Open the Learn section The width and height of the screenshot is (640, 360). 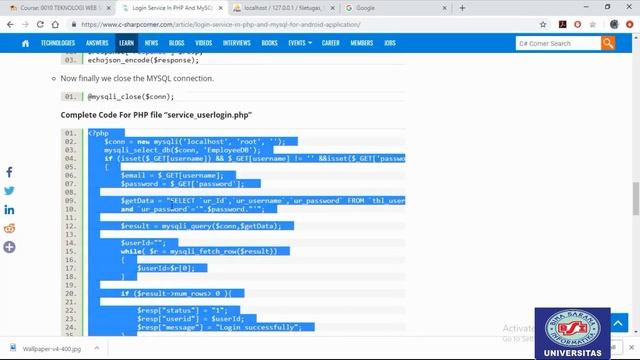pyautogui.click(x=127, y=43)
